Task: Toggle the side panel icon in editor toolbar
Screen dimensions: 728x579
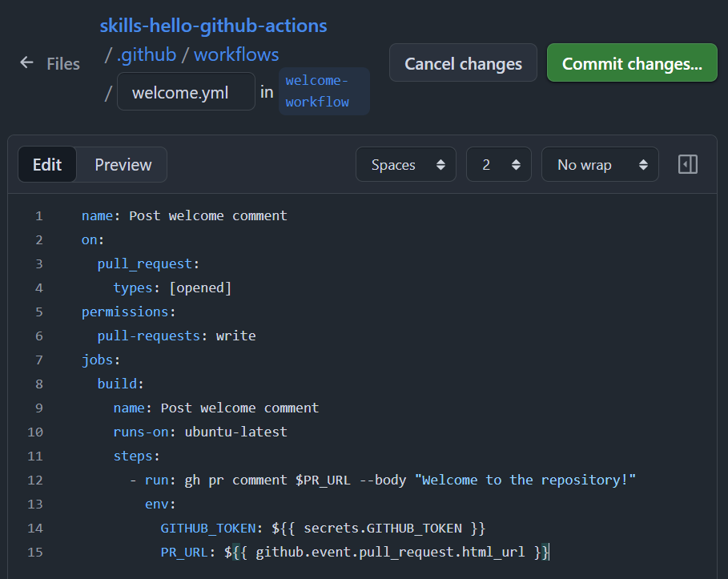Action: [687, 165]
